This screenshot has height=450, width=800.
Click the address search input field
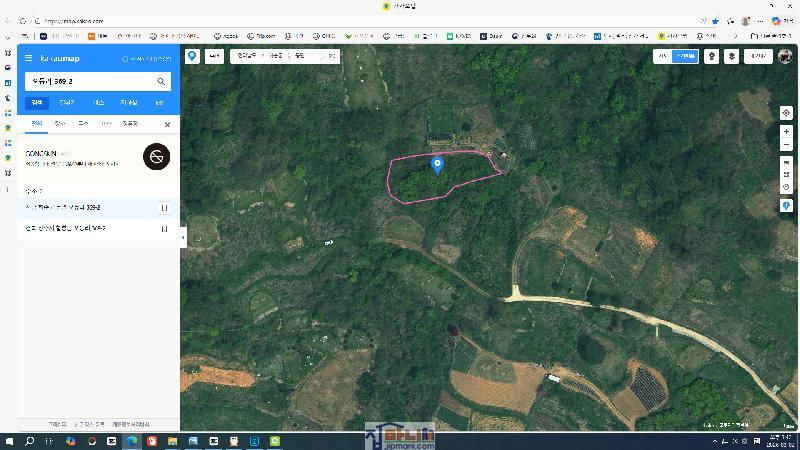88,81
